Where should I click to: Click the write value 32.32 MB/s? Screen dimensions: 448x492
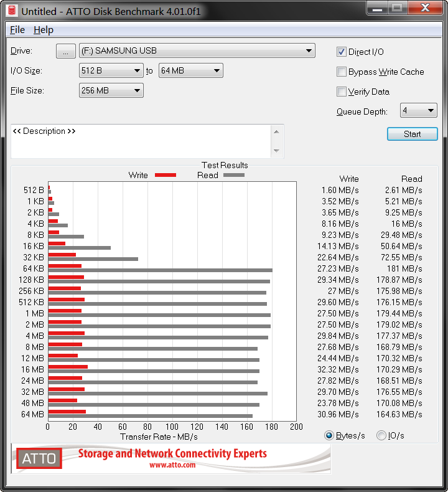[338, 369]
